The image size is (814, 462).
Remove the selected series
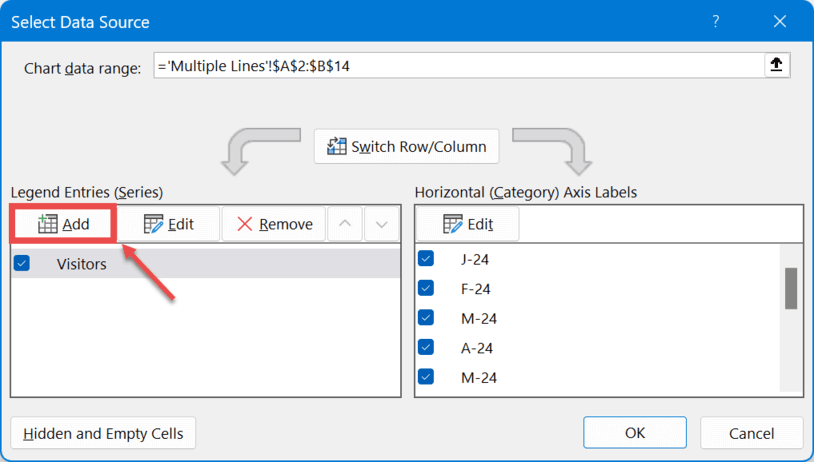tap(275, 224)
